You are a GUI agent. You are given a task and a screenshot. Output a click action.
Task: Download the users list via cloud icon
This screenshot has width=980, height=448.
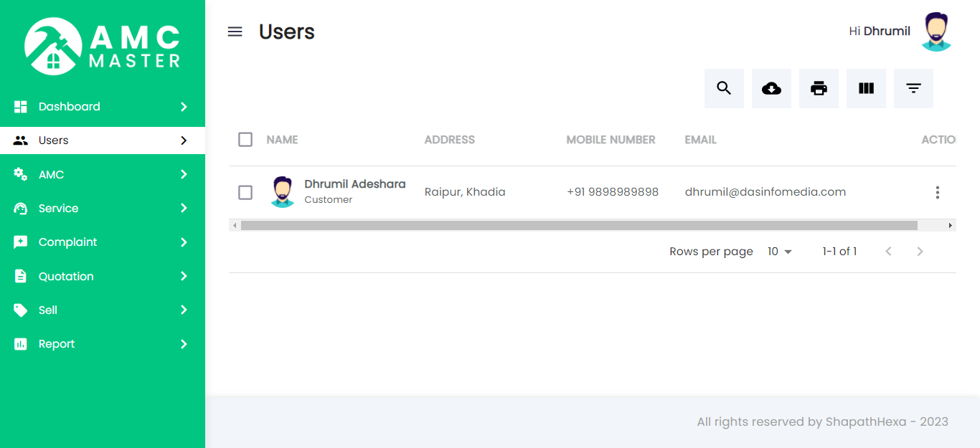tap(771, 88)
